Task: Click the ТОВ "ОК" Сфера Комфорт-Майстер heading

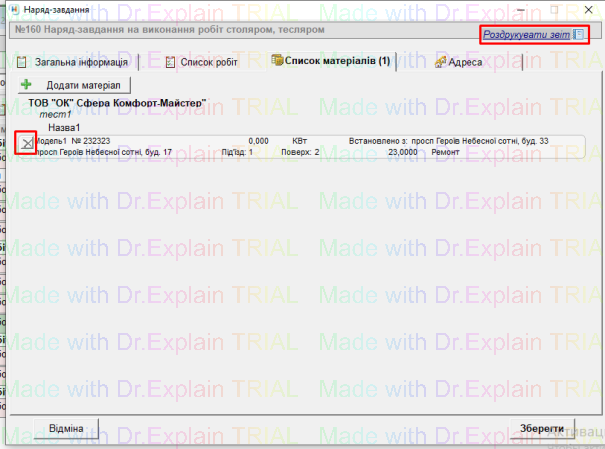Action: [117, 103]
